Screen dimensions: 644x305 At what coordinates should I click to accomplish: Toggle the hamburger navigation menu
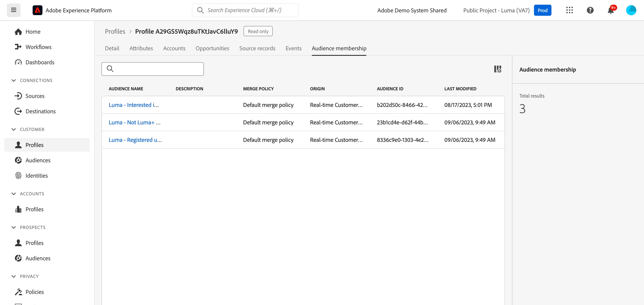click(x=13, y=10)
